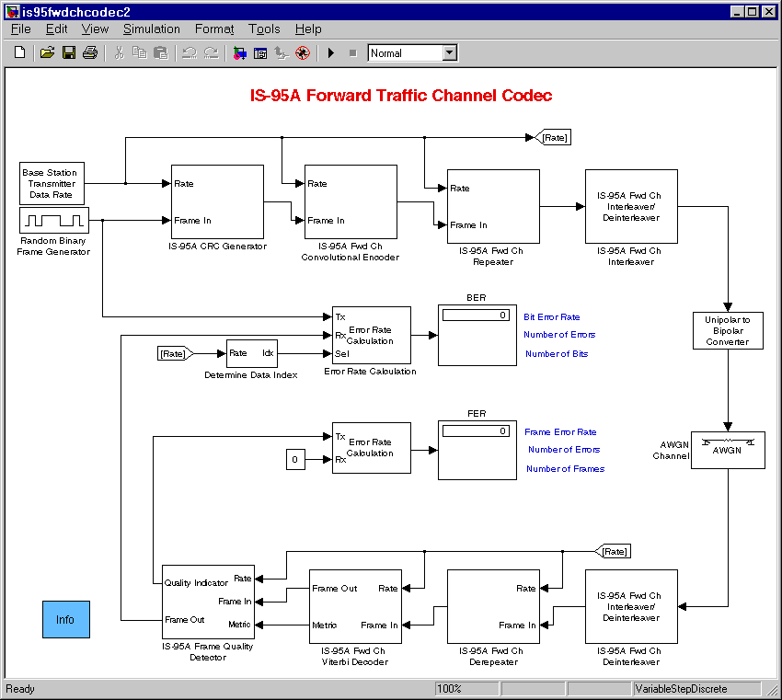Click the Paste toolbar icon

click(x=161, y=52)
